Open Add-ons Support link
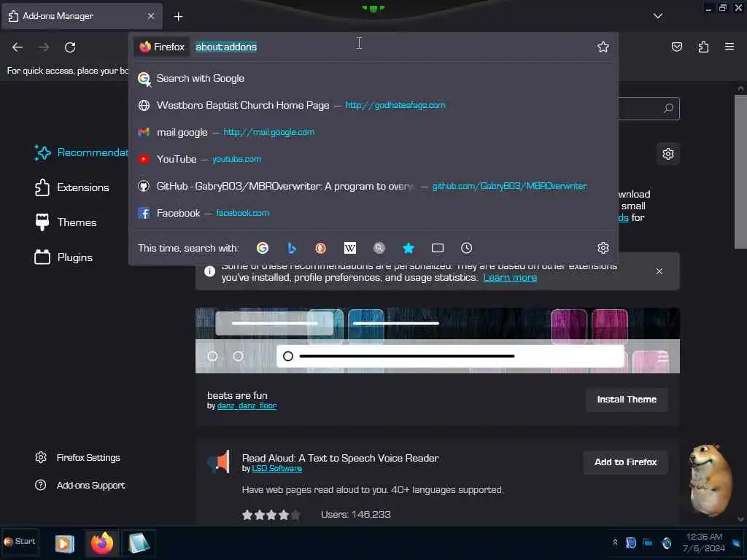 point(80,485)
